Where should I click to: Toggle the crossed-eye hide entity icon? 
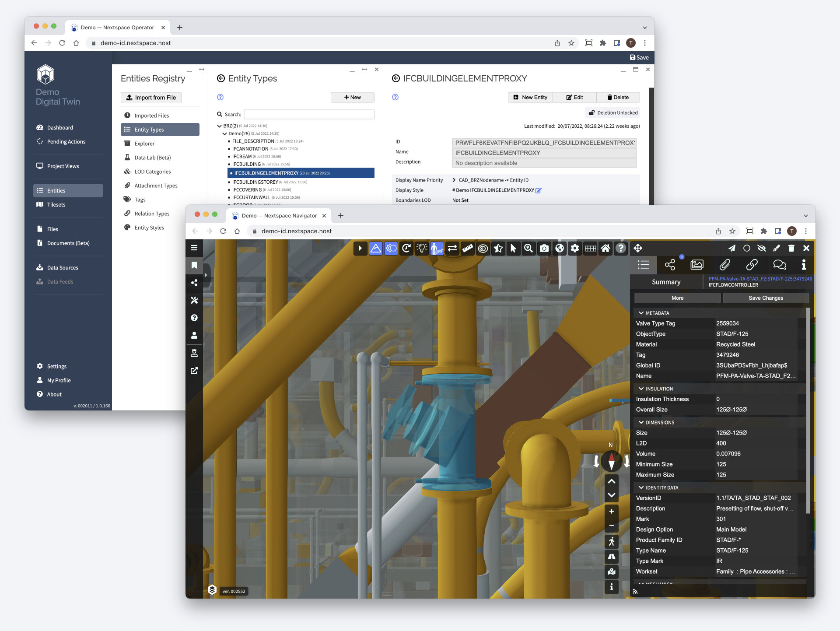(762, 248)
